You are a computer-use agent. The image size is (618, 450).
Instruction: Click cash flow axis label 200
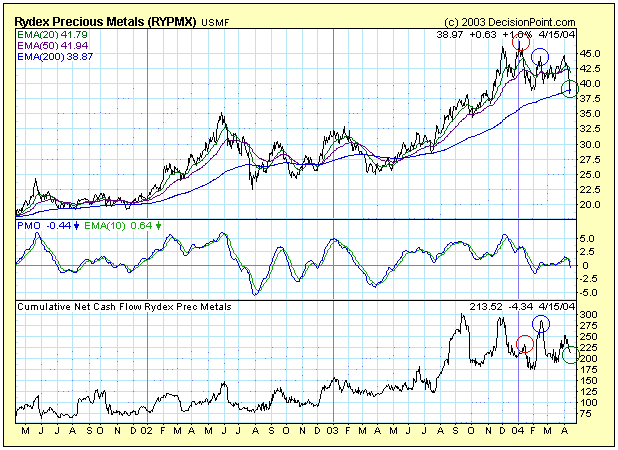(x=588, y=359)
